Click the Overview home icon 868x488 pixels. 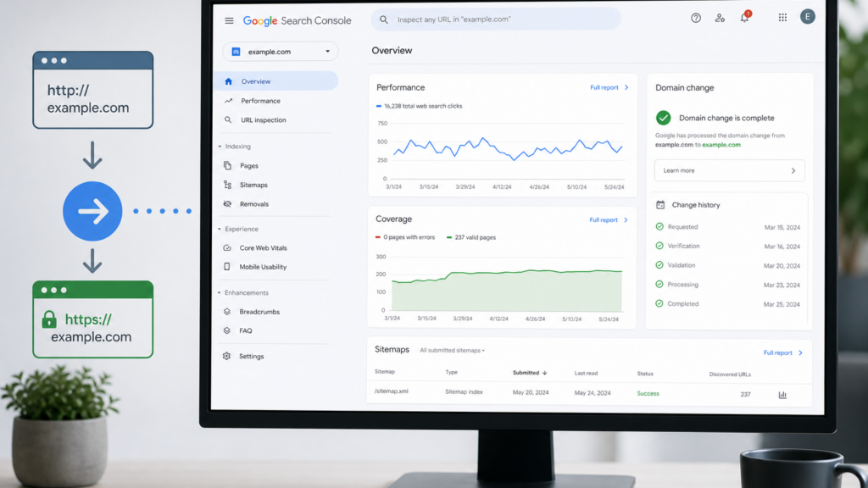coord(228,81)
